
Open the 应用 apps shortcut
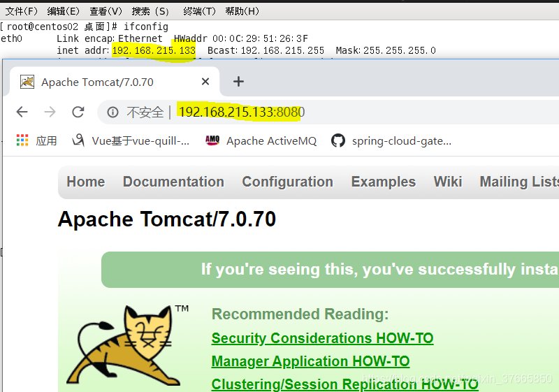pyautogui.click(x=37, y=140)
